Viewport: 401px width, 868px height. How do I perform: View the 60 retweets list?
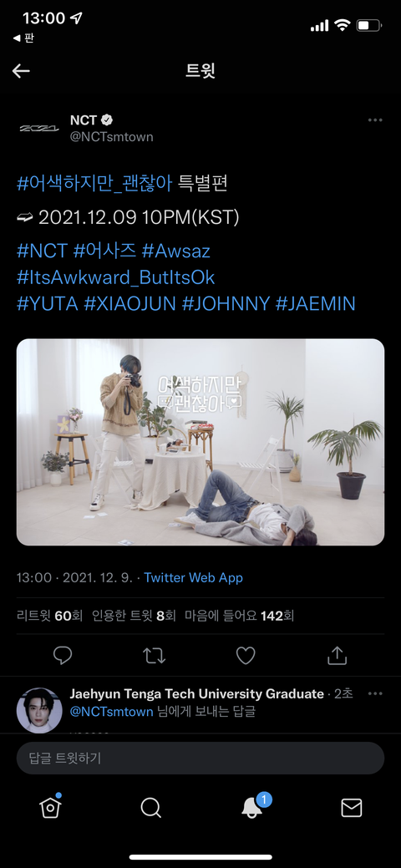[x=50, y=616]
